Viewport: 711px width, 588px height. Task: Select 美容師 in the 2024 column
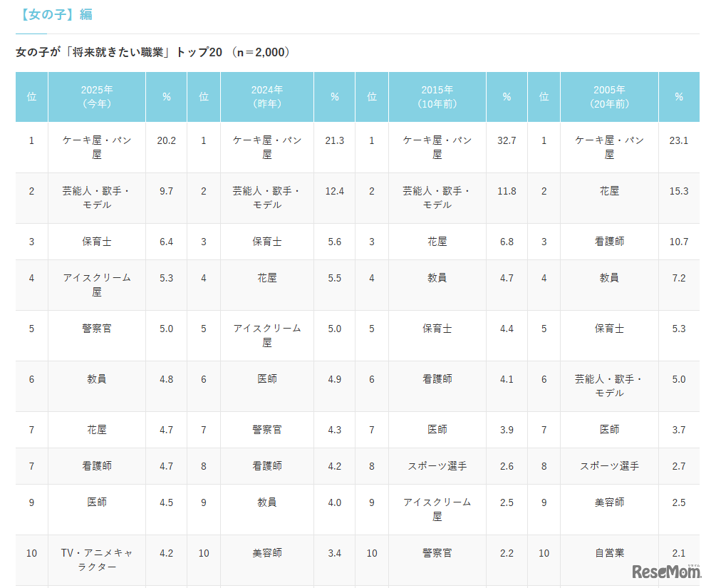(266, 553)
